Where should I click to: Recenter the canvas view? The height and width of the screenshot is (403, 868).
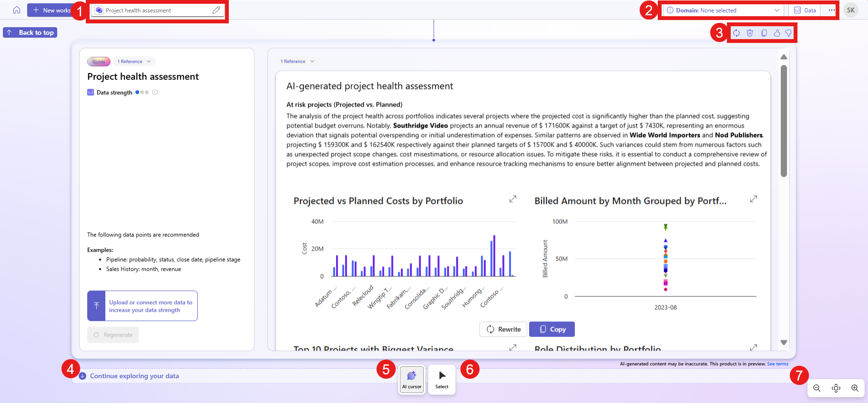pyautogui.click(x=836, y=388)
